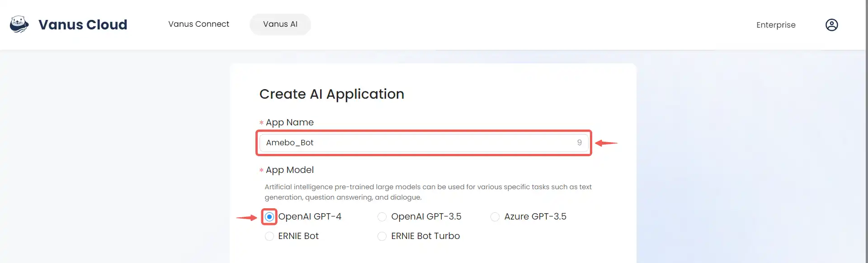Open the user account profile icon
Viewport: 868px width, 263px height.
tap(831, 25)
